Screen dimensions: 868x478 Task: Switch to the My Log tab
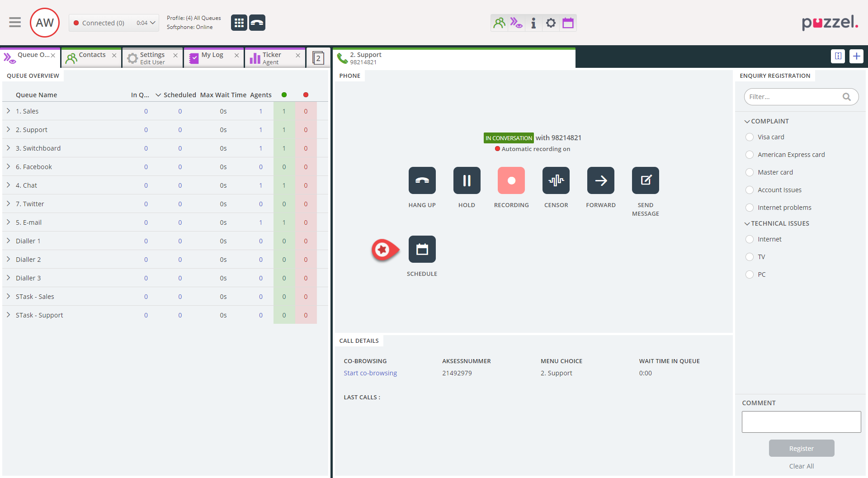point(212,55)
